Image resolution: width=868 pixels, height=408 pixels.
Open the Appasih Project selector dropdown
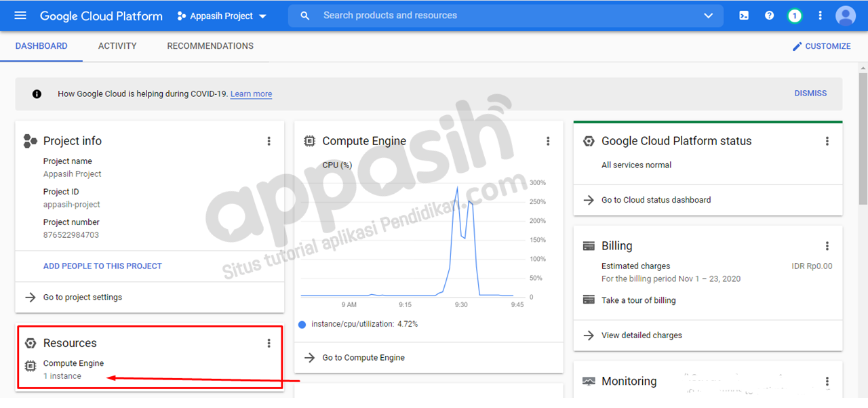click(221, 16)
